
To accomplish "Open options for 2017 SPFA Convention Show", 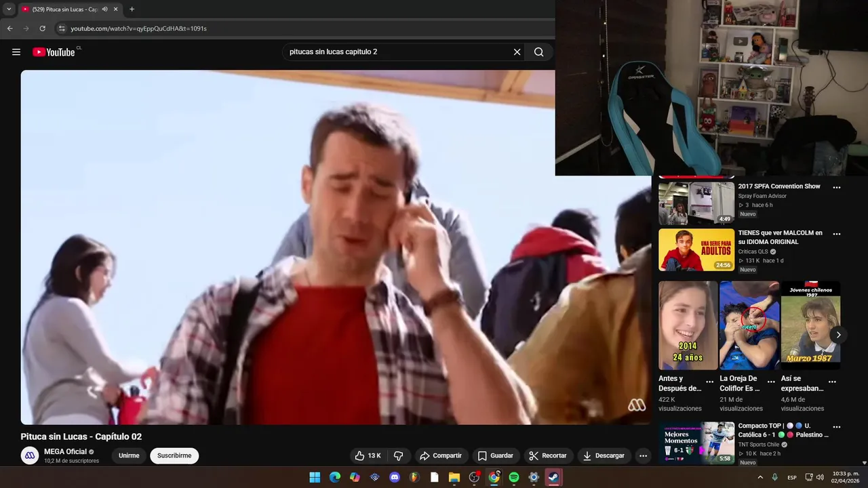I will [x=836, y=188].
